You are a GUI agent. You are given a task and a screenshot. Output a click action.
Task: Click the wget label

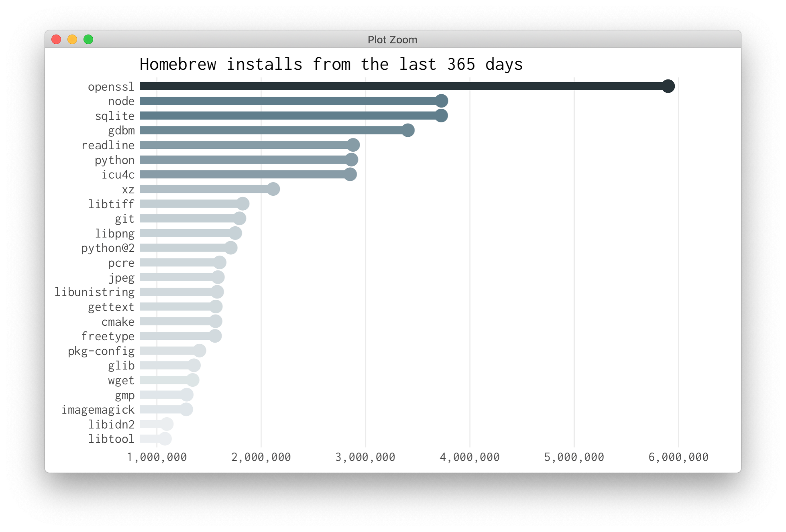click(121, 381)
